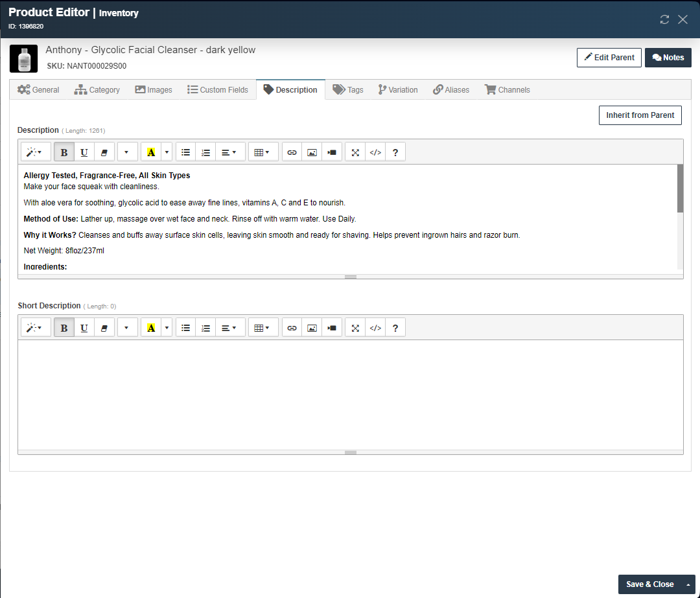The width and height of the screenshot is (700, 598).
Task: Insert a video in the Short Description editor
Action: coord(332,328)
